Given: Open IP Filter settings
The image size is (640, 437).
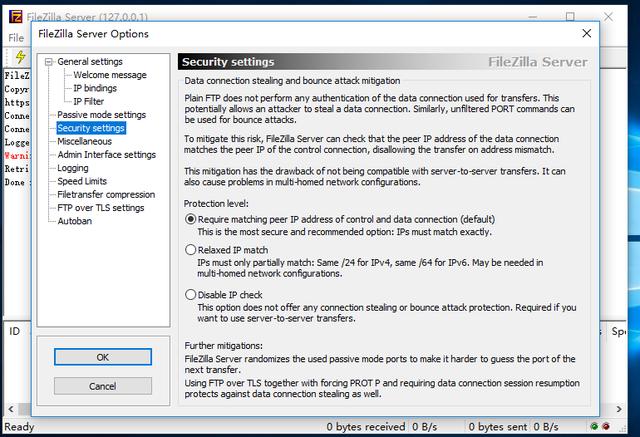Looking at the screenshot, I should coord(89,102).
